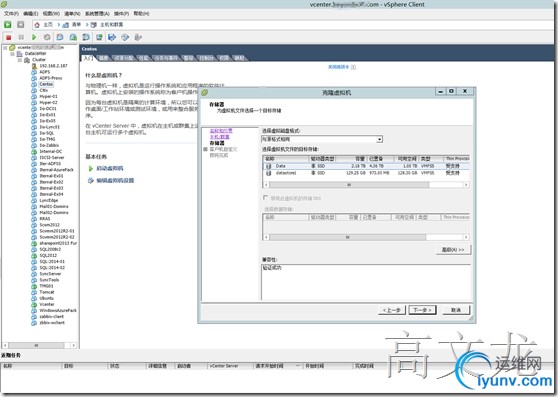
Task: Select the Vcenter VM in tree
Action: [x=47, y=305]
